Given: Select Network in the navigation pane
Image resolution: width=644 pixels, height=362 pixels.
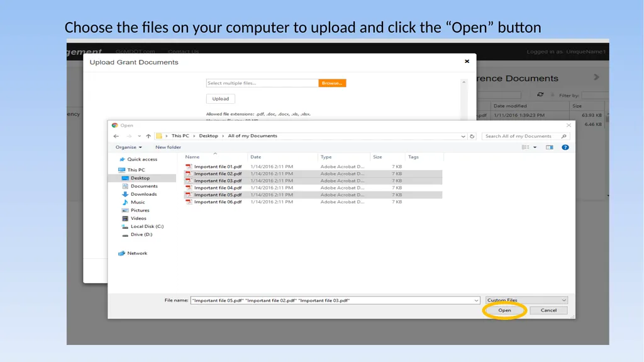Looking at the screenshot, I should (x=136, y=253).
